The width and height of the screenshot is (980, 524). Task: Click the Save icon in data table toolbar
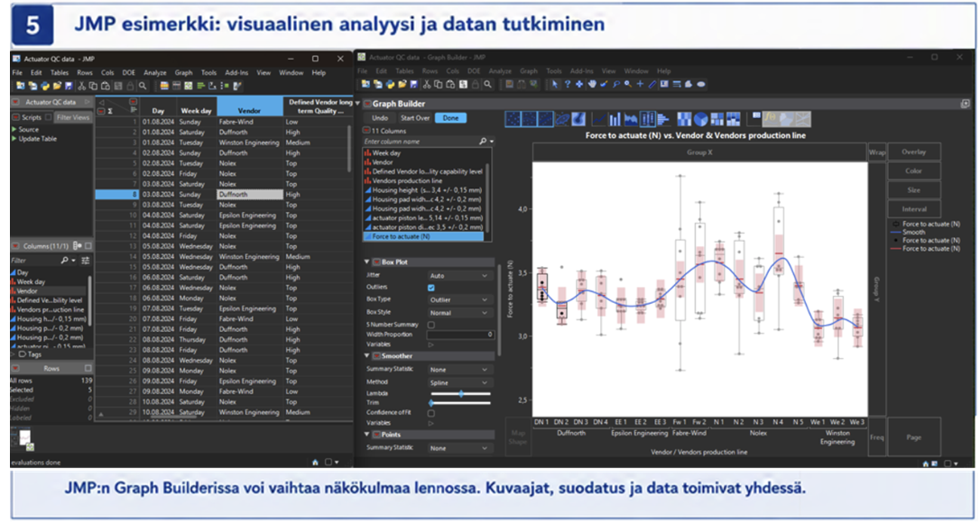[69, 86]
